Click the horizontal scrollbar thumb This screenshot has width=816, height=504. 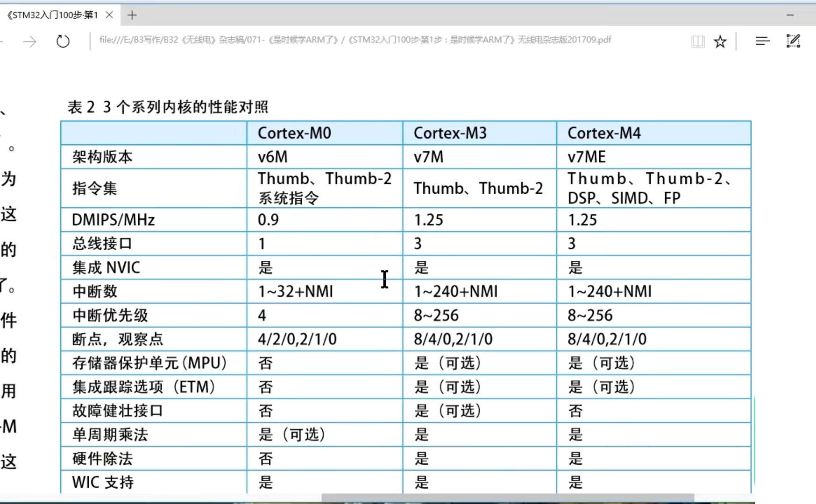click(508, 497)
